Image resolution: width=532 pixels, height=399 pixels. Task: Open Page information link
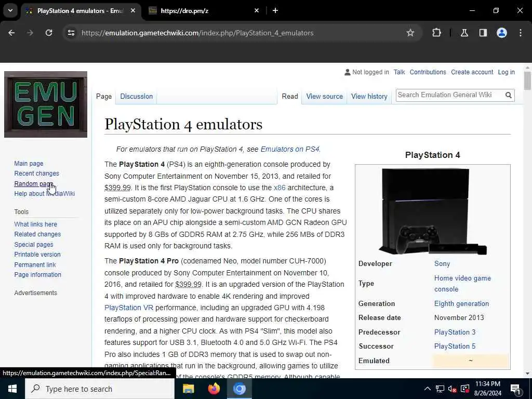point(37,275)
